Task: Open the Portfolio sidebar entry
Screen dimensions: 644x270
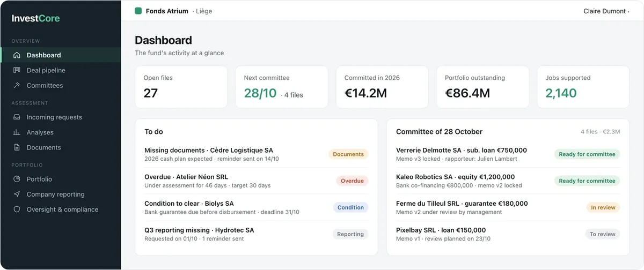Action: pyautogui.click(x=61, y=179)
